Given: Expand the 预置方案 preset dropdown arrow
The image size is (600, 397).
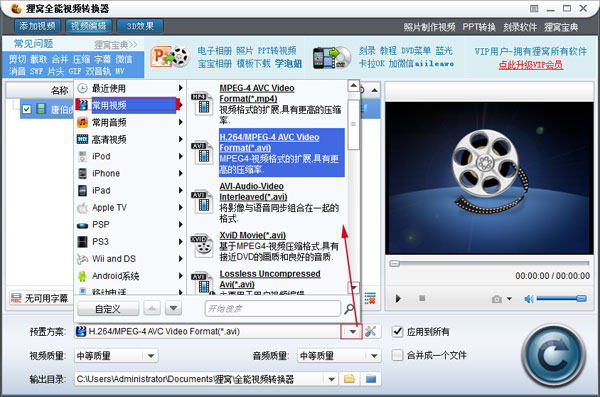Looking at the screenshot, I should click(352, 332).
